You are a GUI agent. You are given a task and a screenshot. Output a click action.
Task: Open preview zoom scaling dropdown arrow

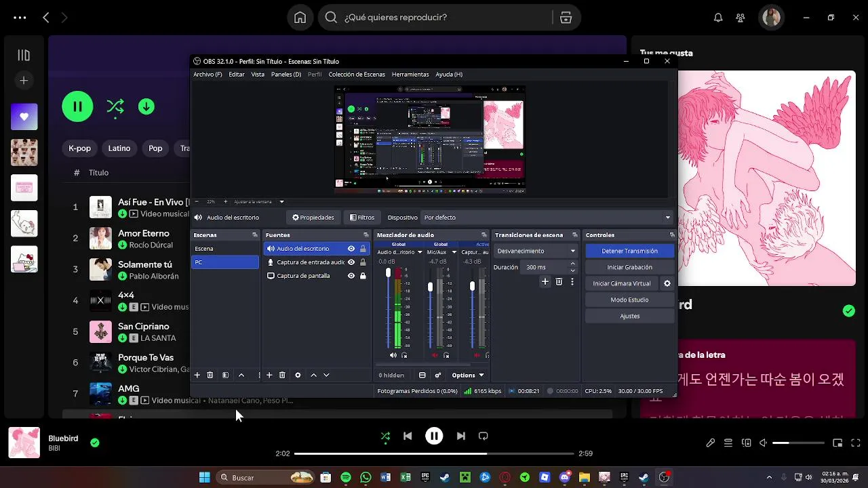coord(281,201)
